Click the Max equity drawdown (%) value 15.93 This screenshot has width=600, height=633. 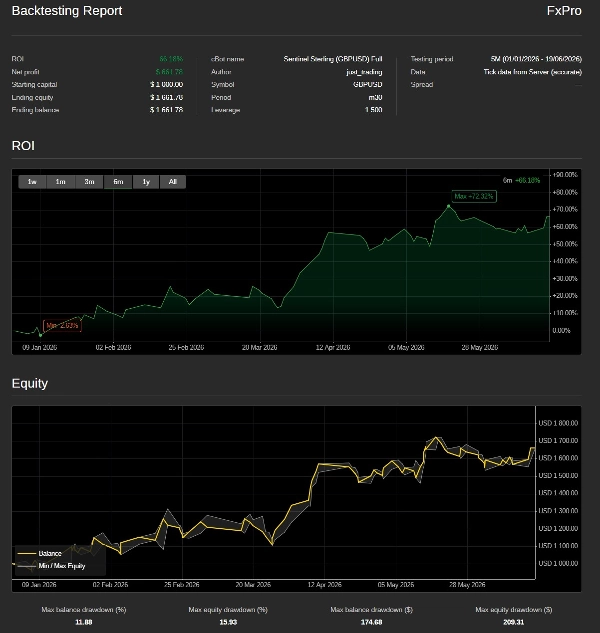pos(228,622)
